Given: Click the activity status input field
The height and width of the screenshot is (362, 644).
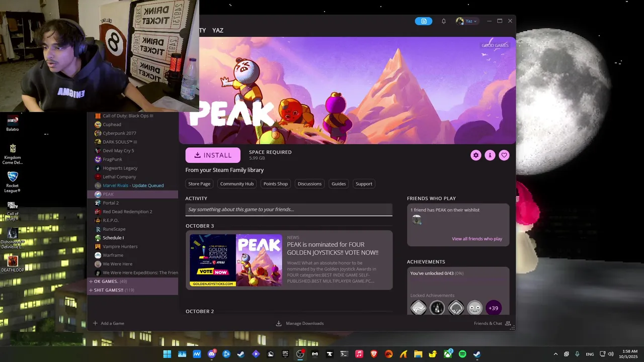Looking at the screenshot, I should coord(289,209).
